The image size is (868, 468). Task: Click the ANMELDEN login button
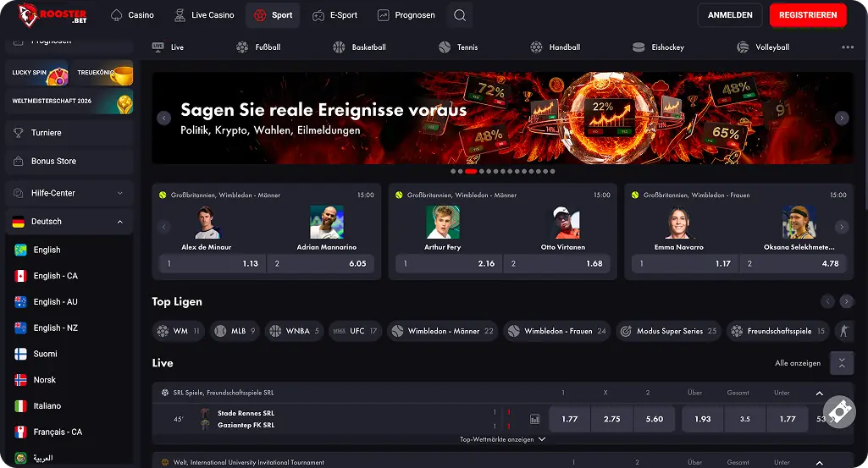(730, 15)
